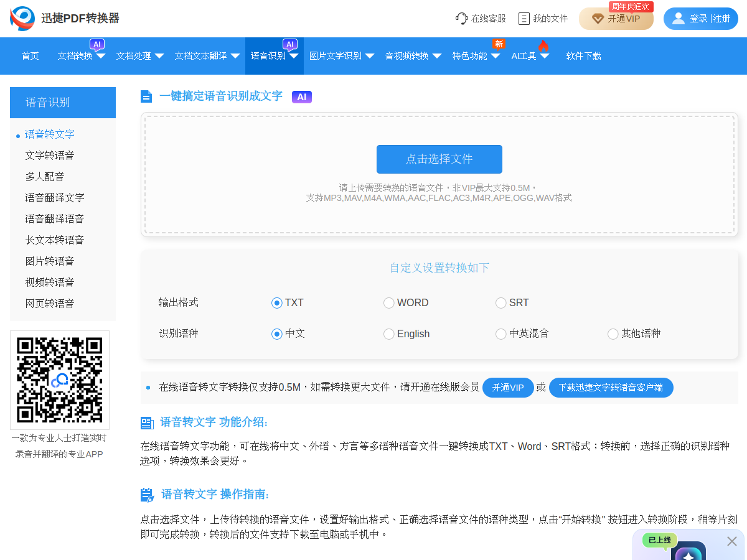Click the 注册 link

click(x=722, y=19)
